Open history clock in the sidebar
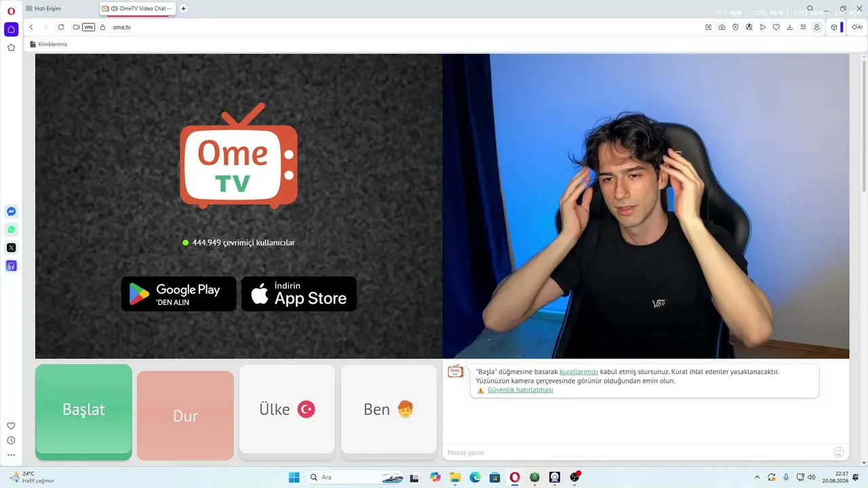 click(x=11, y=441)
